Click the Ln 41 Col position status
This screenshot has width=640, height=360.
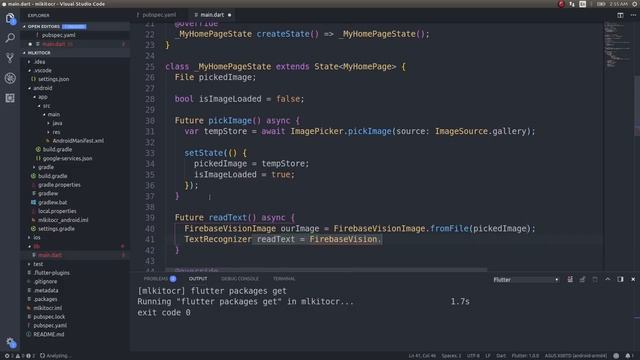tap(422, 356)
